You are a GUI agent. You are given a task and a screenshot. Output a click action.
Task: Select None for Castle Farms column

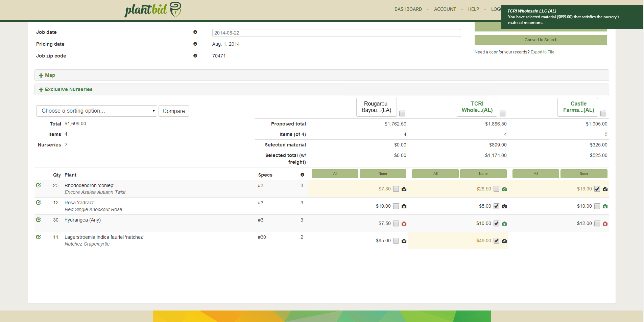coord(584,174)
